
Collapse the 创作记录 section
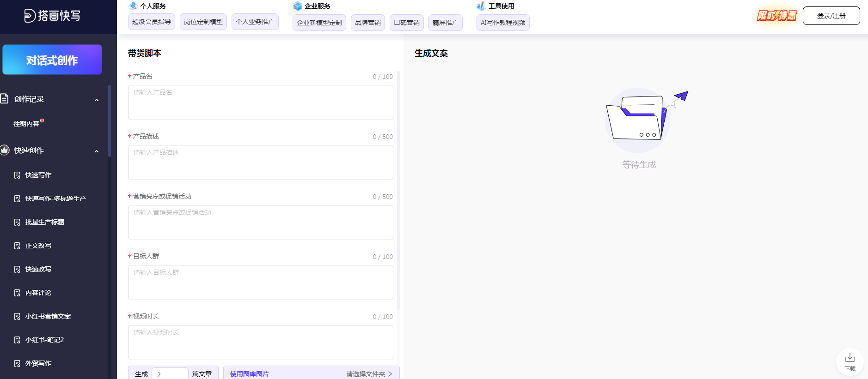[97, 100]
